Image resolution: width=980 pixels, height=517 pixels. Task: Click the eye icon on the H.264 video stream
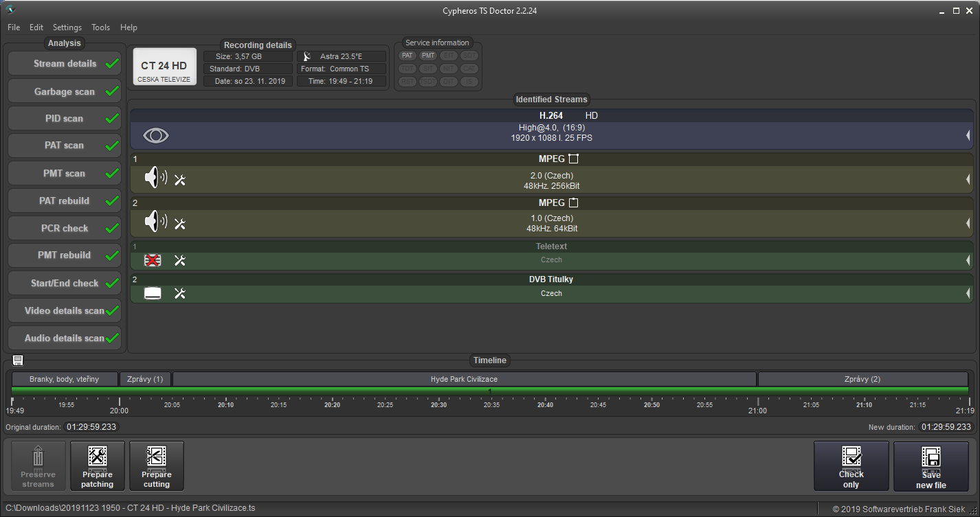[x=156, y=135]
